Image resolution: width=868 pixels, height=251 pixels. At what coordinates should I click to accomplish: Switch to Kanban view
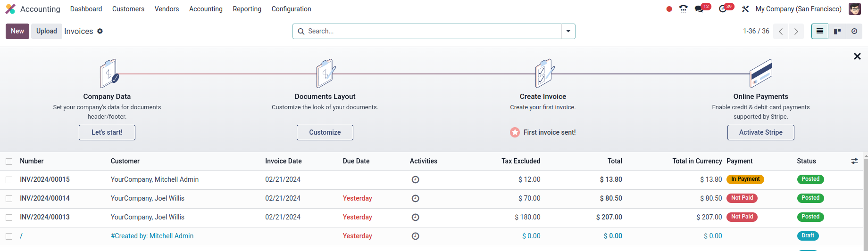pyautogui.click(x=837, y=31)
